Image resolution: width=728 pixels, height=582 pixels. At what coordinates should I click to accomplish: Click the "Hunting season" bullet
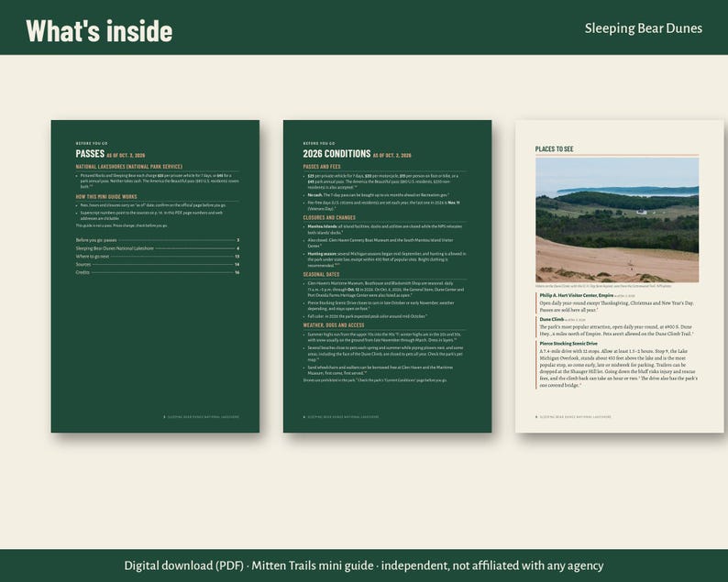tap(387, 260)
